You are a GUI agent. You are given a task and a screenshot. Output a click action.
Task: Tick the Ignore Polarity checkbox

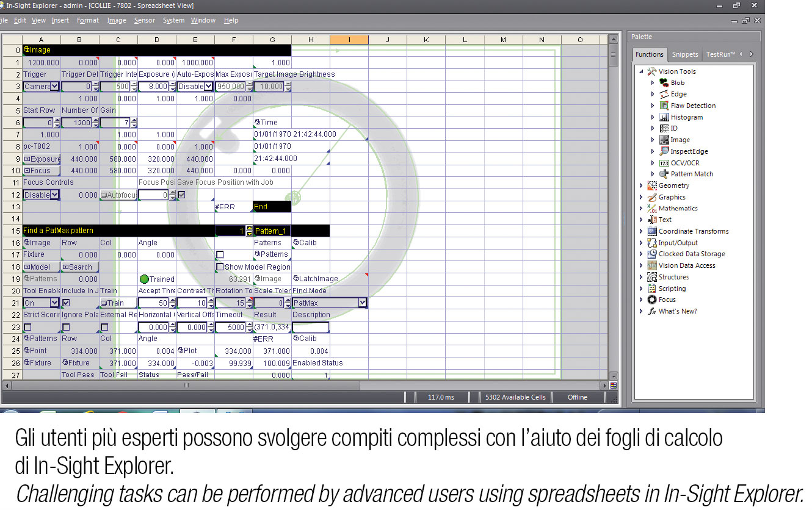click(66, 327)
